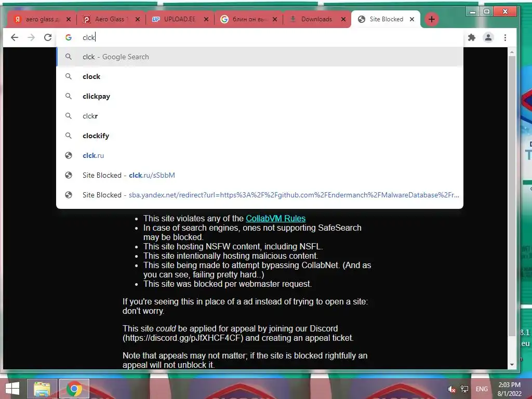This screenshot has width=532, height=399.
Task: Choose the clck - Google Search suggestion
Action: (260, 57)
